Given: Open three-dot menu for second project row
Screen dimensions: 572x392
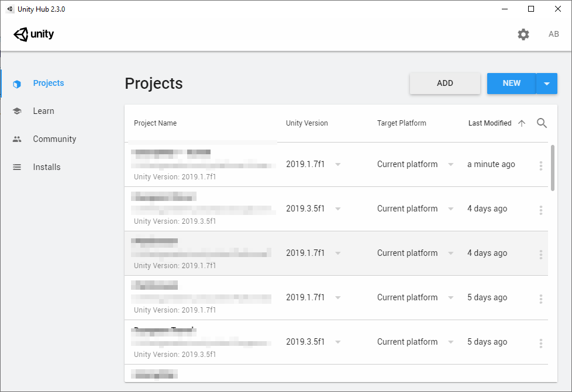Looking at the screenshot, I should [x=541, y=210].
